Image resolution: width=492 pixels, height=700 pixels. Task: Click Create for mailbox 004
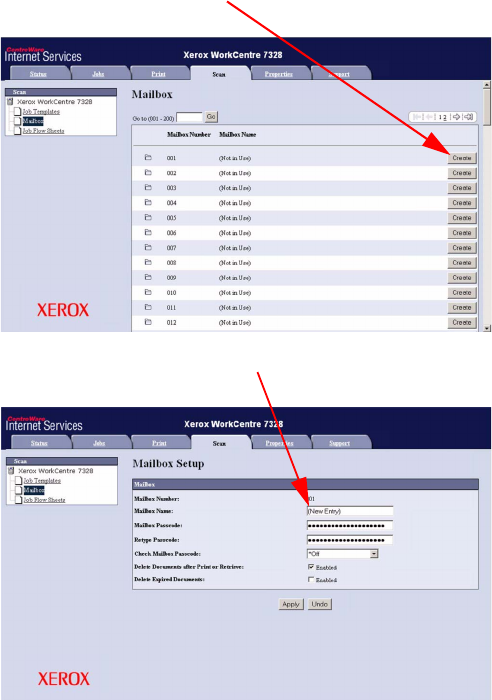click(462, 203)
